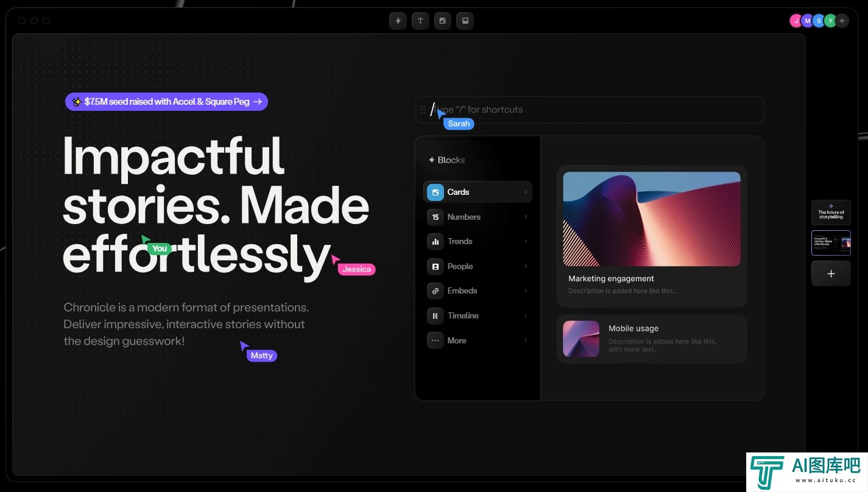Add a collaborator with the plus avatar button
Screen dimensions: 868x492
[842, 21]
